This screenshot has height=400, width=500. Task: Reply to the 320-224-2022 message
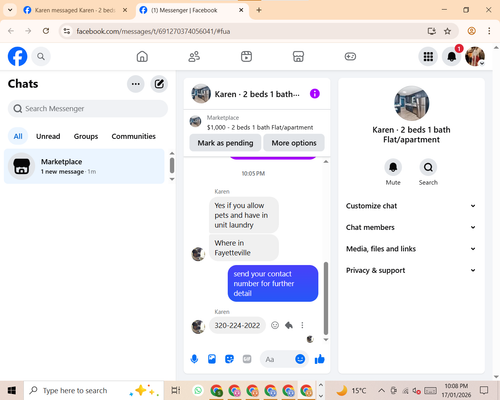(289, 325)
